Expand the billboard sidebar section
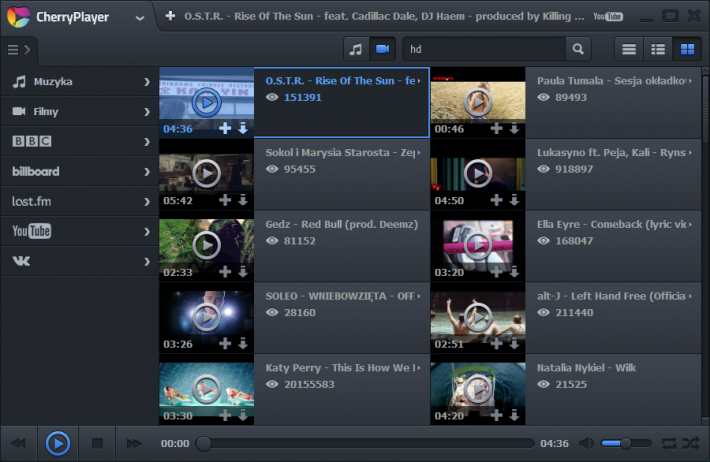 click(147, 172)
